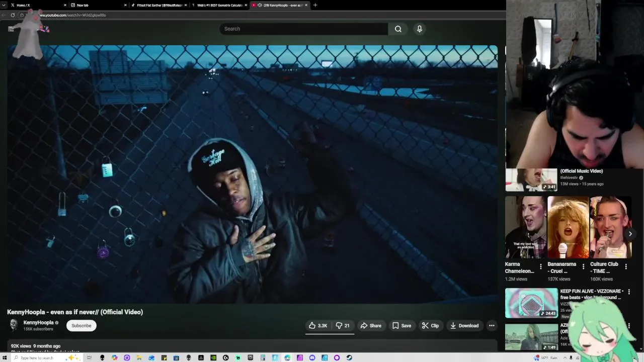This screenshot has height=362, width=644.
Task: Open Discord from the taskbar
Action: point(312,357)
